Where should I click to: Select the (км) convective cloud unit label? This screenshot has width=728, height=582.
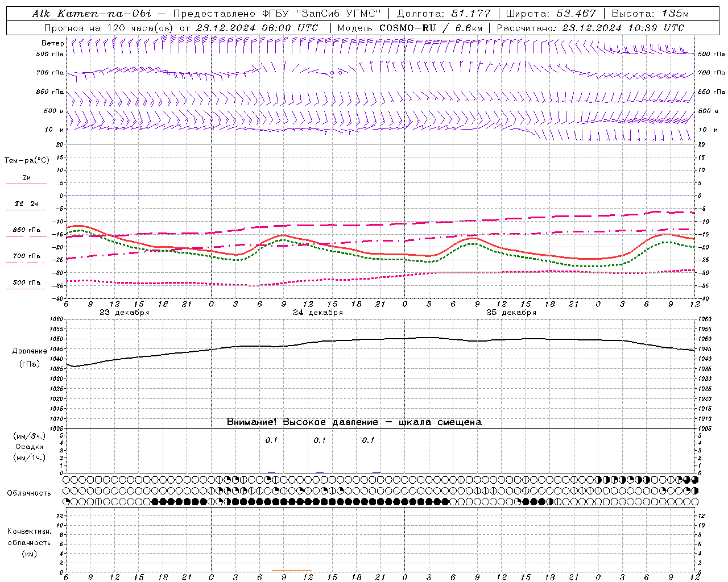(30, 554)
